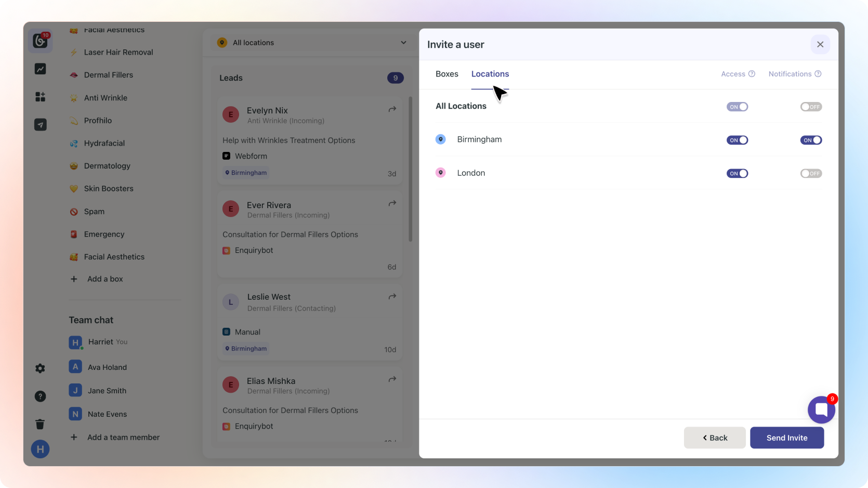Image resolution: width=868 pixels, height=488 pixels.
Task: Toggle London notifications switch
Action: click(x=811, y=173)
